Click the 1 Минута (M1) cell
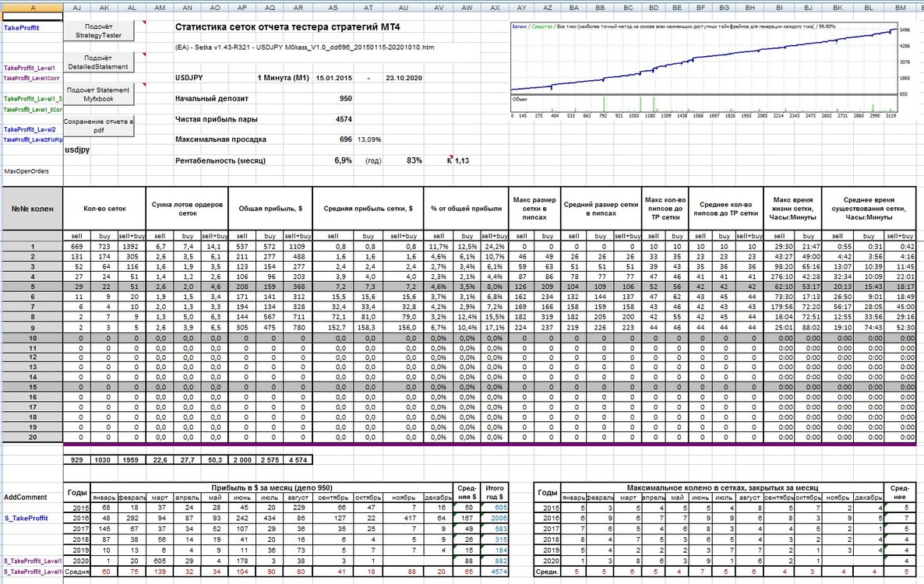This screenshot has height=584, width=924. tap(284, 78)
